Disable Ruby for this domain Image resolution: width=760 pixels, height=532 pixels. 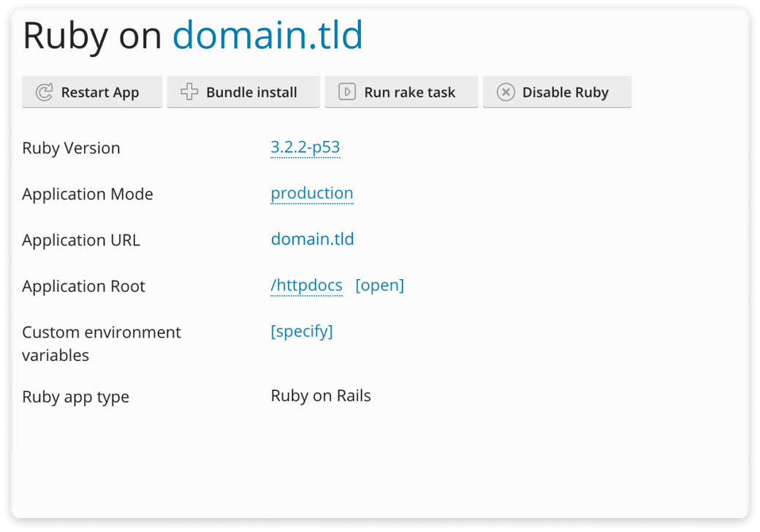[558, 92]
